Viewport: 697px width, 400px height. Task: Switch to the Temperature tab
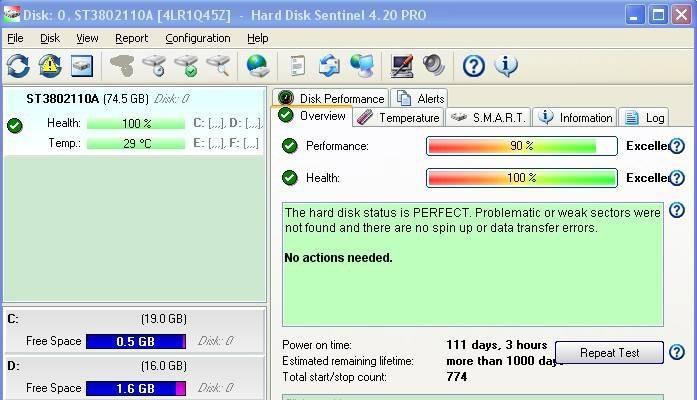399,117
